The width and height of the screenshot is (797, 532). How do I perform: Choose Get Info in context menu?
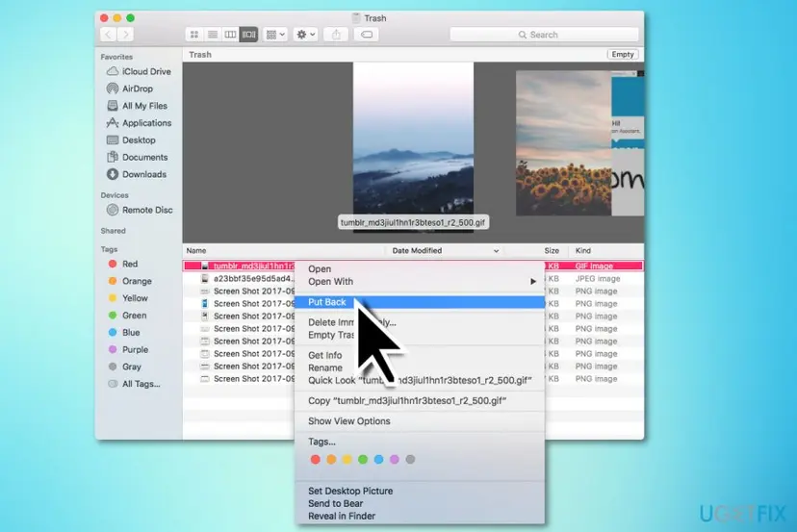pos(420,355)
